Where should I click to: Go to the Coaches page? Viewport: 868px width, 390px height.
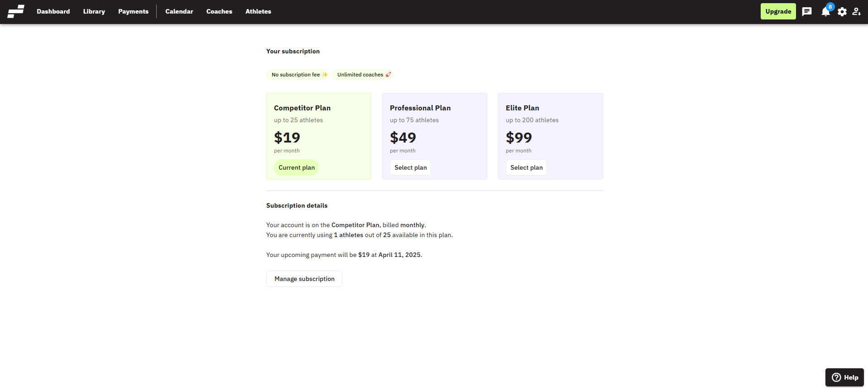click(x=219, y=12)
